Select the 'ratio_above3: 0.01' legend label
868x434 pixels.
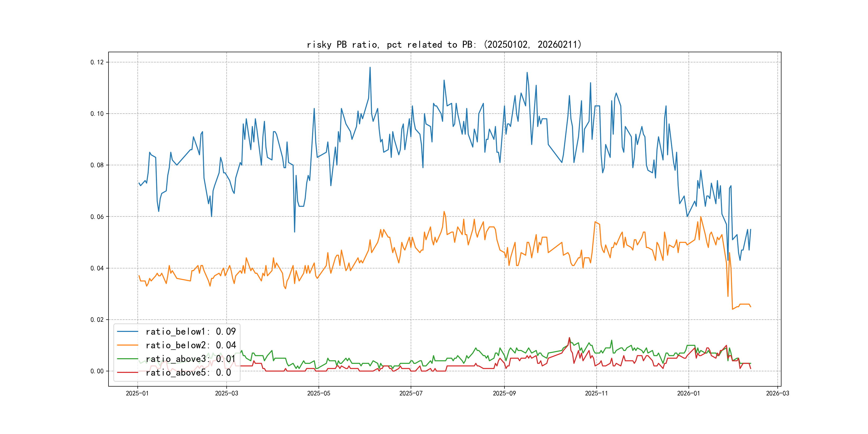pos(190,359)
